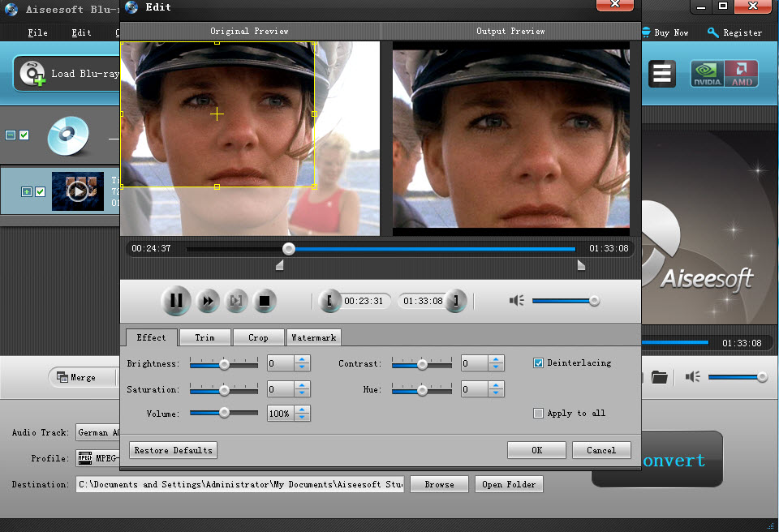Click the crop center crosshair
Image resolution: width=779 pixels, height=532 pixels.
point(217,114)
